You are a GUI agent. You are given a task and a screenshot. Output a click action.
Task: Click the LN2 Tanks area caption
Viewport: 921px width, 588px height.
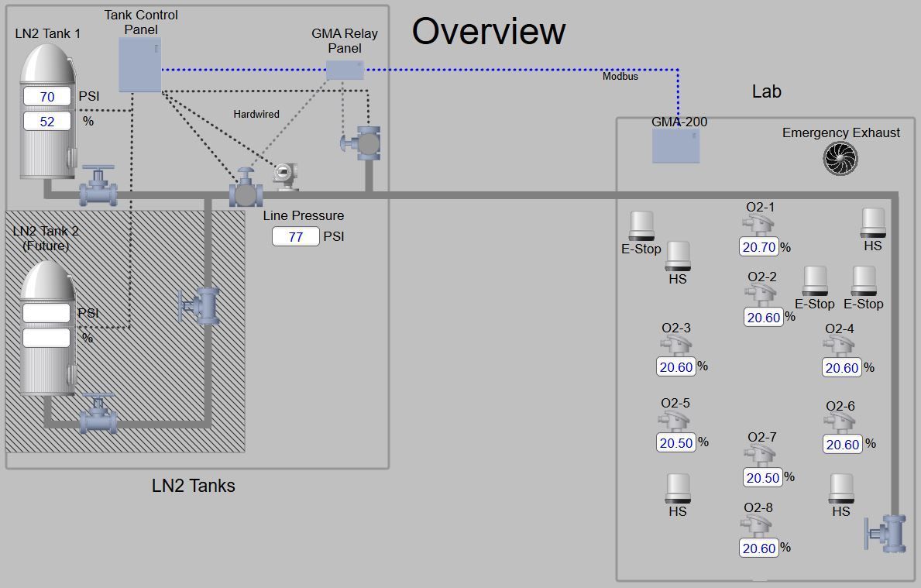point(193,485)
